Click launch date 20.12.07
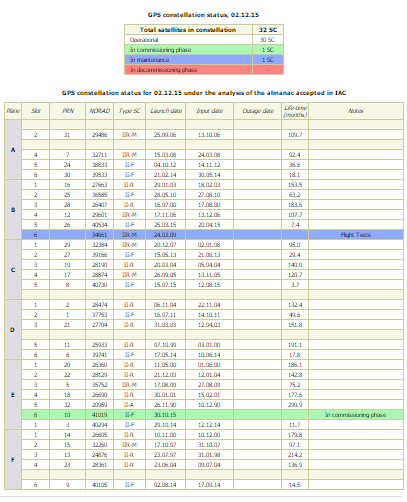 [x=165, y=245]
